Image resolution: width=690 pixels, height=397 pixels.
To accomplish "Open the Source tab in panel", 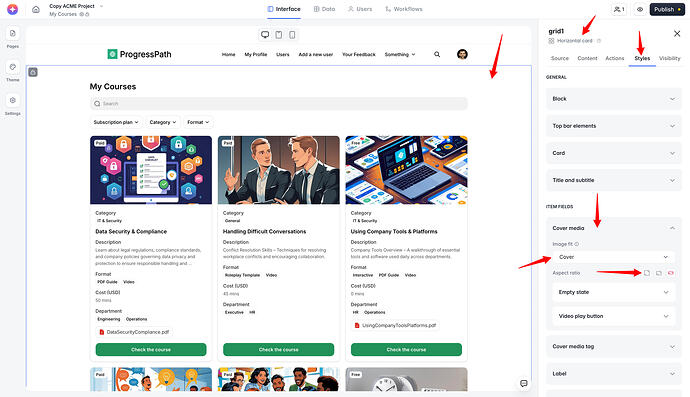I will [x=560, y=58].
